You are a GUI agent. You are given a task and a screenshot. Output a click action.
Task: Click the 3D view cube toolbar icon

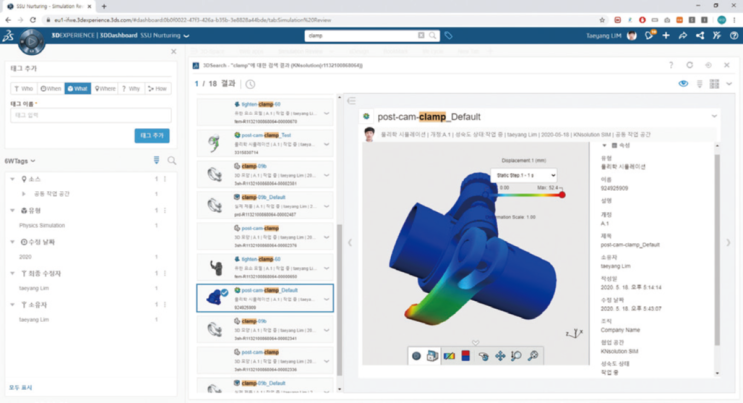(432, 356)
